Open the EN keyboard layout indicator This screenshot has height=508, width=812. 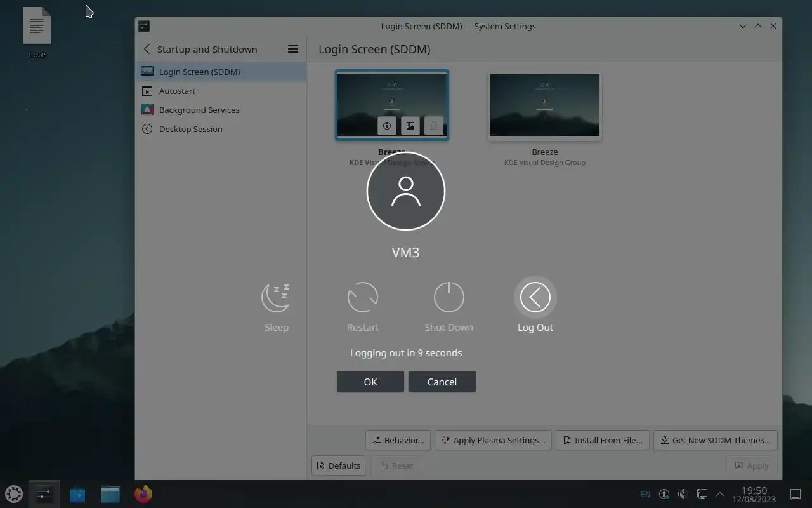coord(645,494)
